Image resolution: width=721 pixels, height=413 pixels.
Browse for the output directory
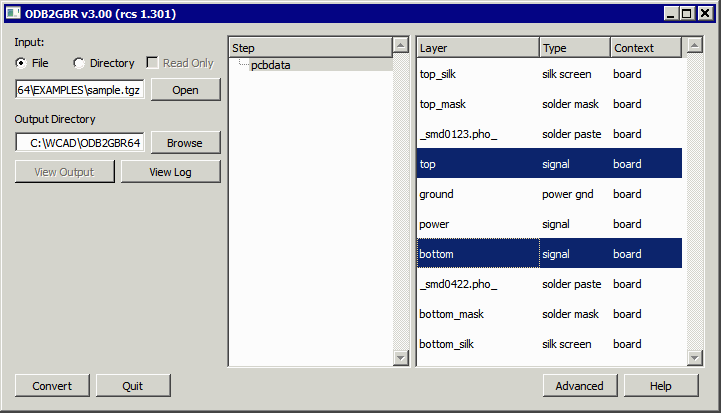point(186,143)
